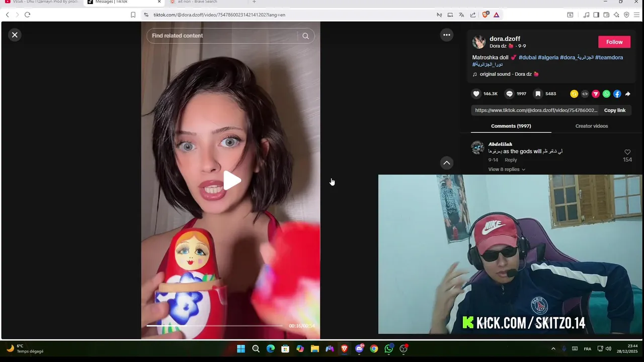Switch to the Creator videos tab
The image size is (644, 362).
(592, 126)
